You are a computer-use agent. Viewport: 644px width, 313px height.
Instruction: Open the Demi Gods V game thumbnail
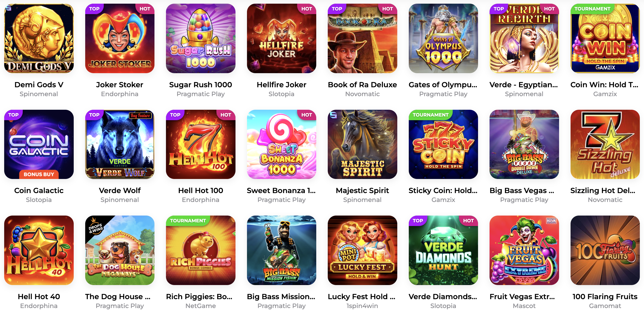tap(39, 38)
